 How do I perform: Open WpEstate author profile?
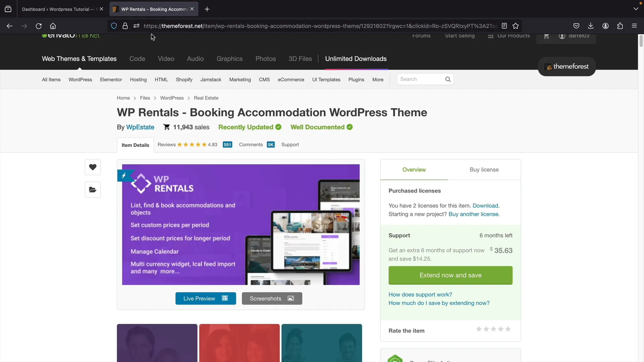[x=140, y=127]
